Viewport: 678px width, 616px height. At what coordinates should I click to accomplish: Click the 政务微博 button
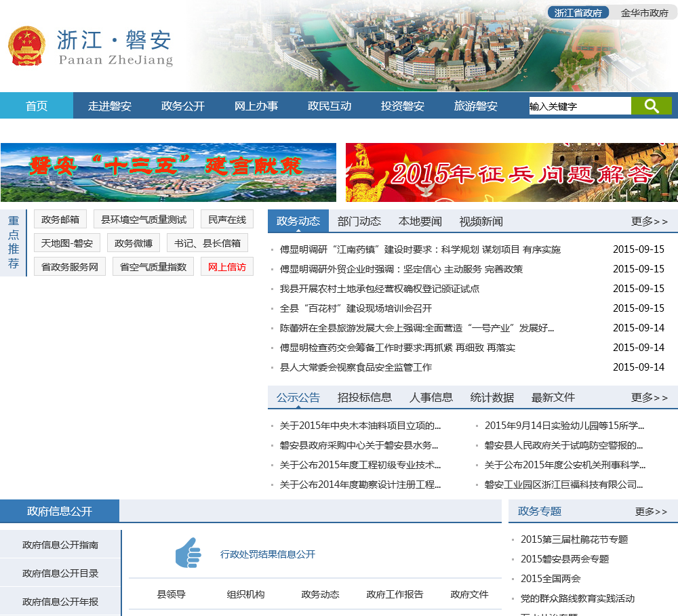(134, 243)
